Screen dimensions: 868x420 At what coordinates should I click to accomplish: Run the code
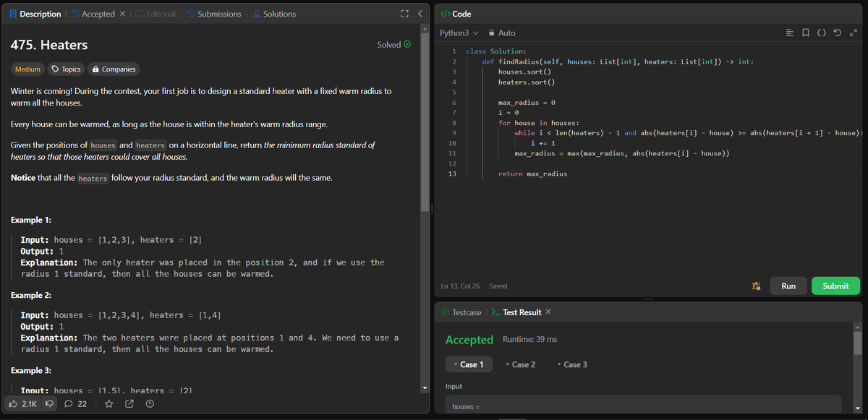[788, 286]
